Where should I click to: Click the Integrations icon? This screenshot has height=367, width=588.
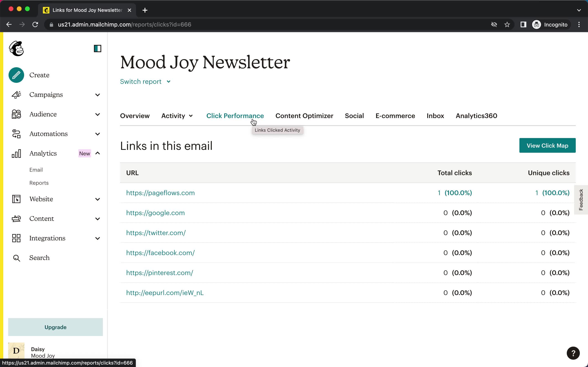16,238
